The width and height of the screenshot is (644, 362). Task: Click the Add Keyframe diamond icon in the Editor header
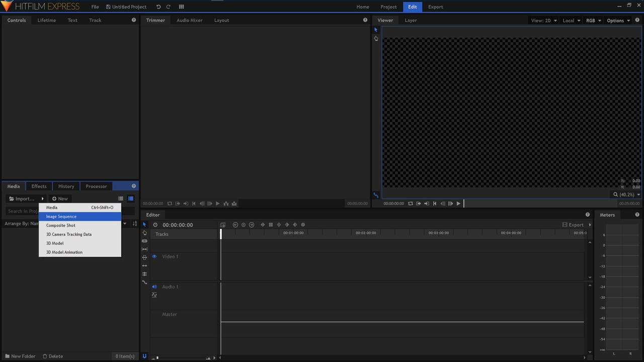click(x=262, y=225)
